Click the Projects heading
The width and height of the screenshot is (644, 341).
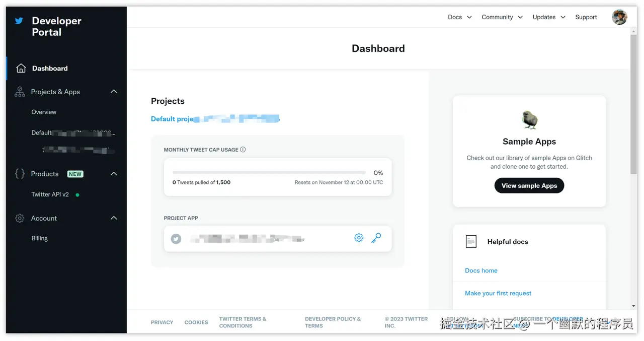pos(168,101)
